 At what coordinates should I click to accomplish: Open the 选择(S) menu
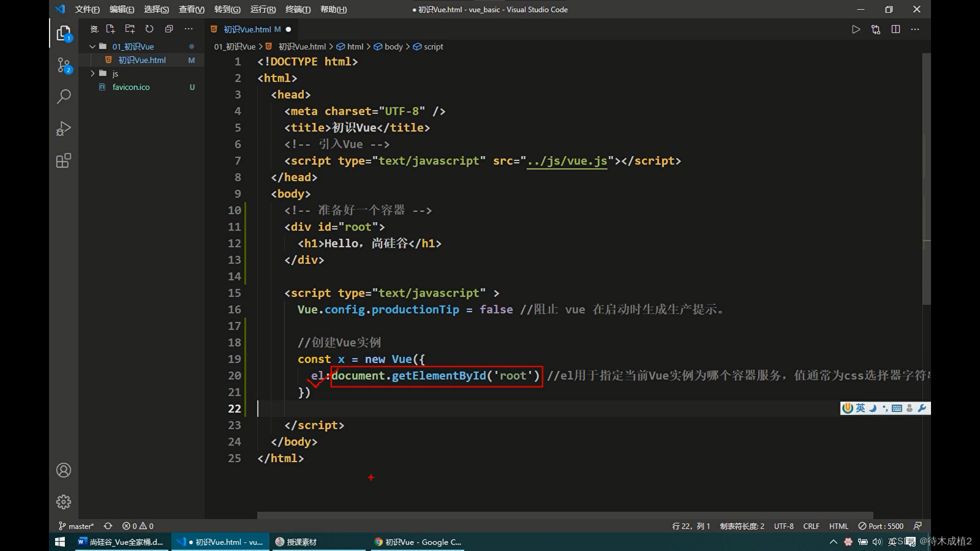pyautogui.click(x=156, y=9)
